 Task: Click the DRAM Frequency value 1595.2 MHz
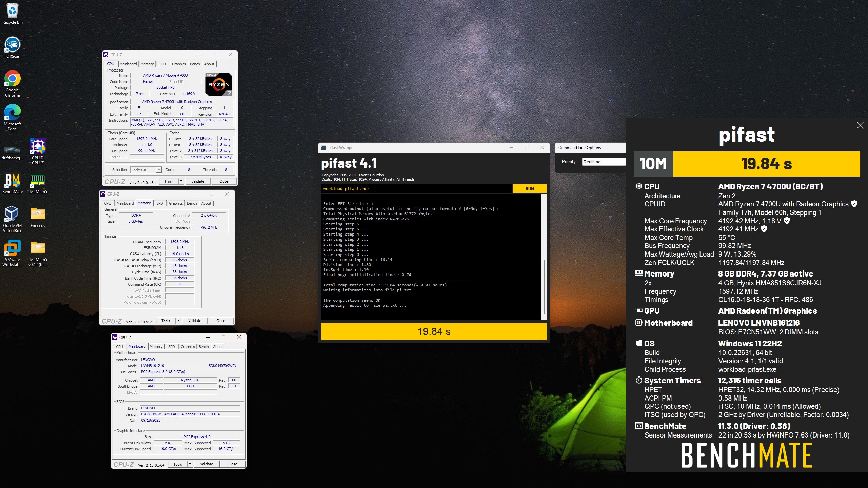click(x=180, y=242)
